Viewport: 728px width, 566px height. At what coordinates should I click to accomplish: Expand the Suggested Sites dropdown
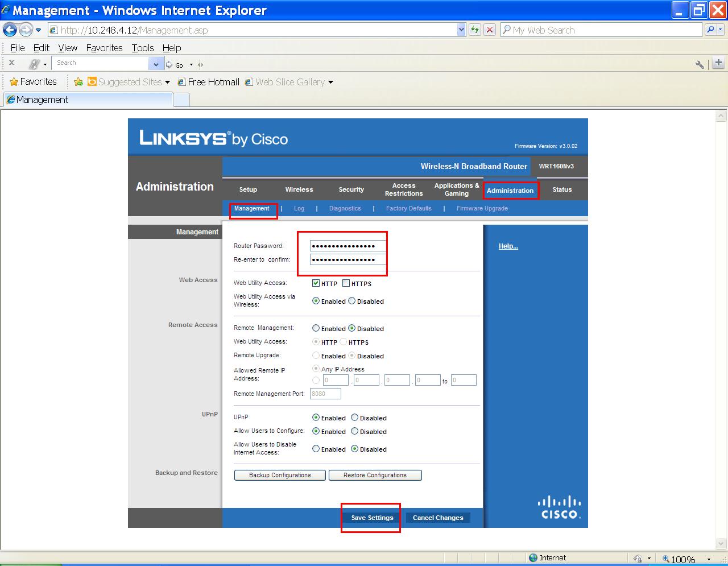[166, 81]
